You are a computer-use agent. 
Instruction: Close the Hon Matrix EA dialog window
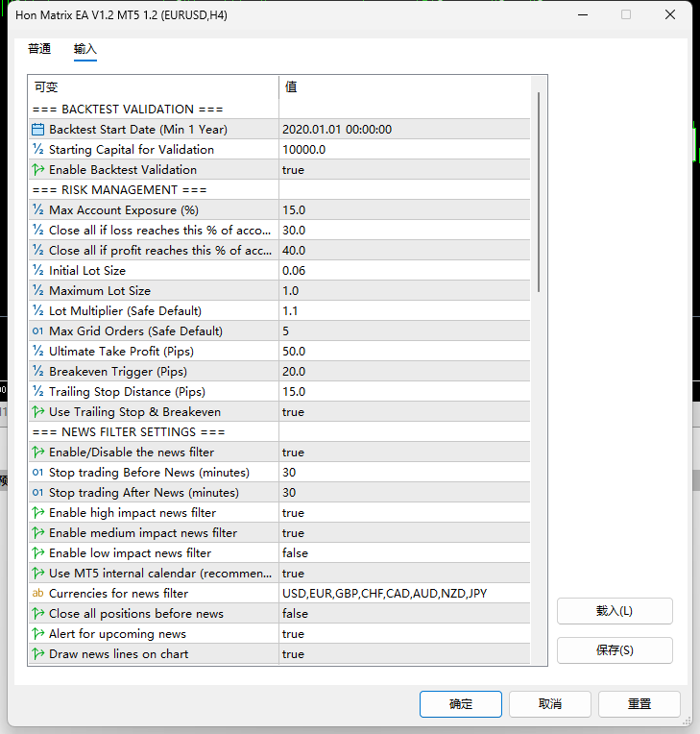click(670, 15)
